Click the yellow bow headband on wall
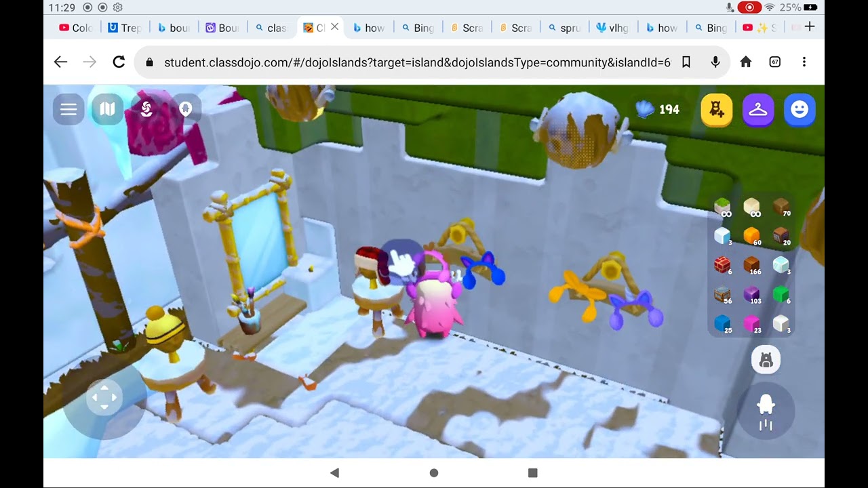 tap(578, 296)
